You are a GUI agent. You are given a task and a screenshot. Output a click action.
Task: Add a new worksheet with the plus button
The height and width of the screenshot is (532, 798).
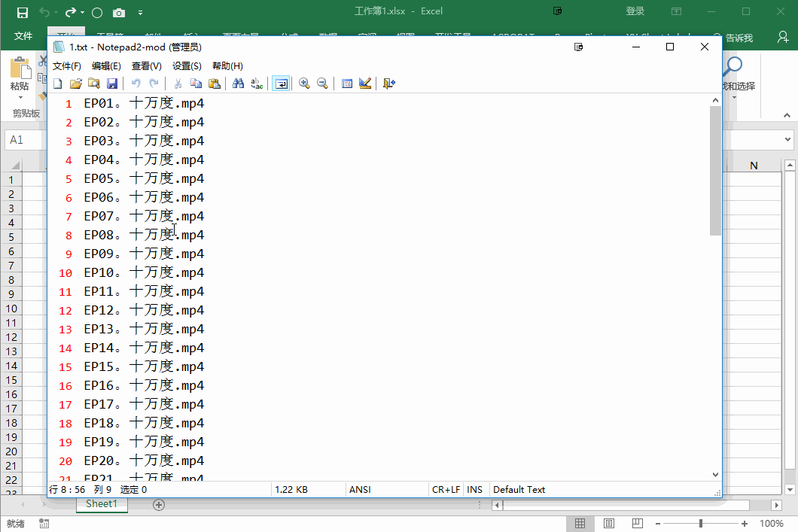[158, 504]
